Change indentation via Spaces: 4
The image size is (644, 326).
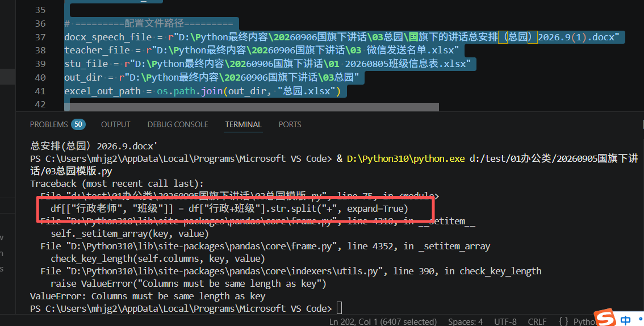point(465,321)
